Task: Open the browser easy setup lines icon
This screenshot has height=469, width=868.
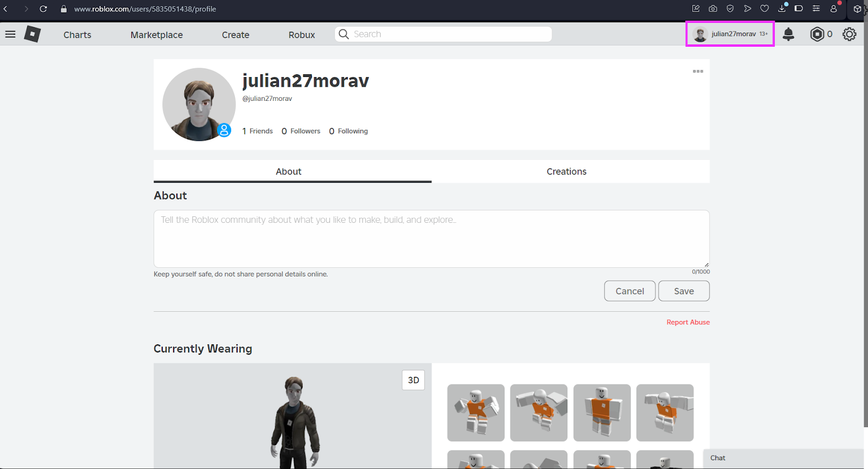Action: [x=816, y=9]
